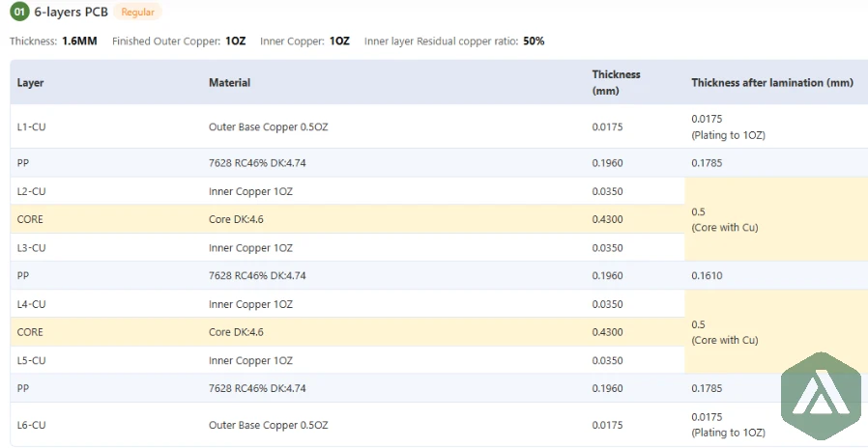Click the orange Regular tag
Screen dimensions: 868x448
point(137,13)
